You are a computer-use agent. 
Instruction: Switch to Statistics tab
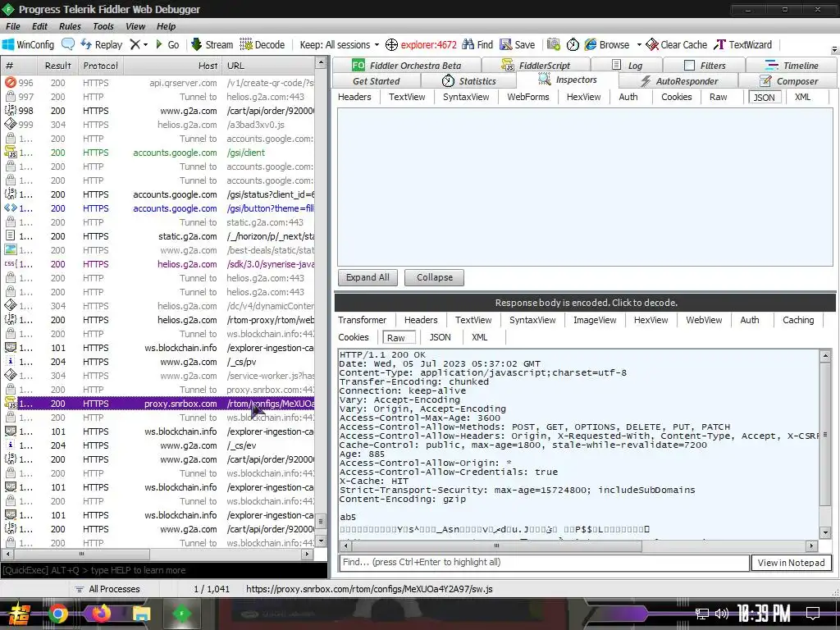(x=469, y=81)
